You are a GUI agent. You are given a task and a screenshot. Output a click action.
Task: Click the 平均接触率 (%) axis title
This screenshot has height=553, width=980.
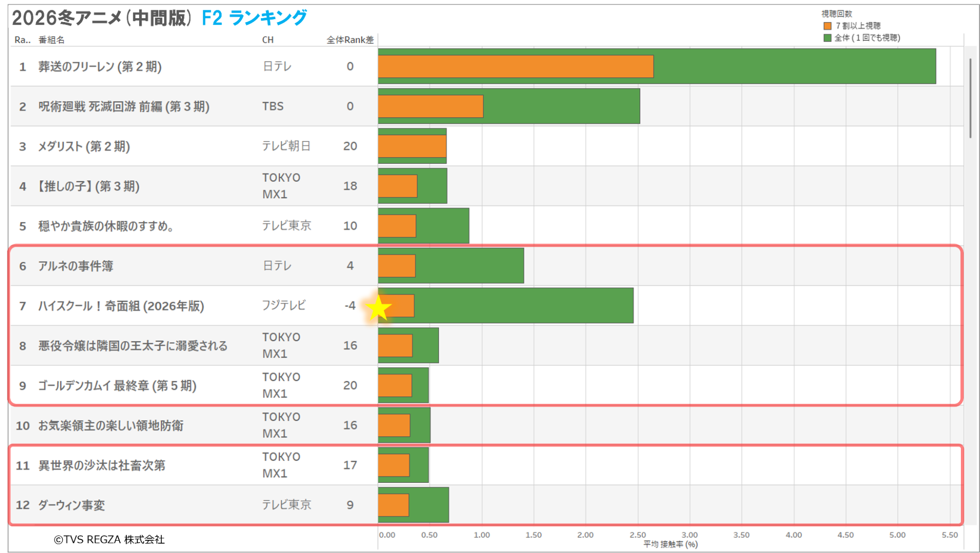(x=670, y=544)
